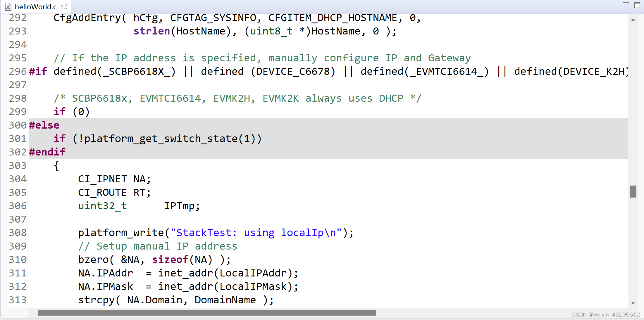Select the helloWorld.c editor tab

pyautogui.click(x=35, y=6)
